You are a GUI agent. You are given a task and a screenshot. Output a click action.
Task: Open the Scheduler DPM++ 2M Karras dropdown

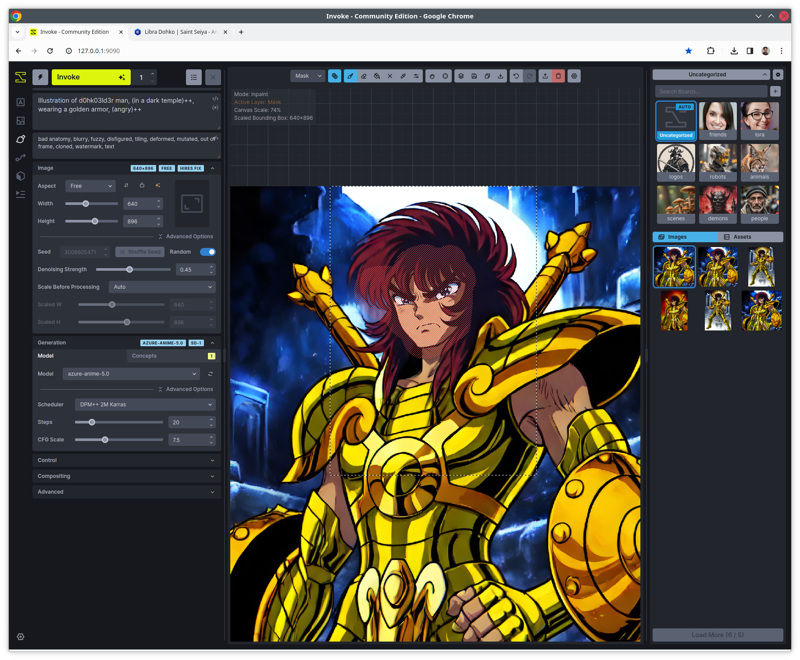pos(145,404)
